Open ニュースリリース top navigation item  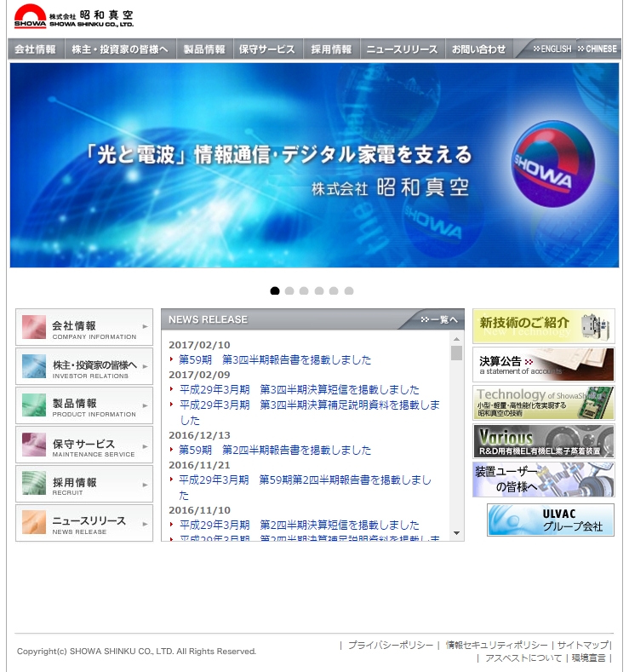click(402, 49)
